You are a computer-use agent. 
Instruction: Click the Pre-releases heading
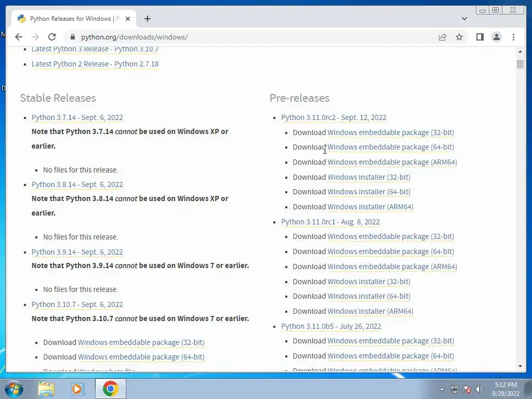[300, 98]
